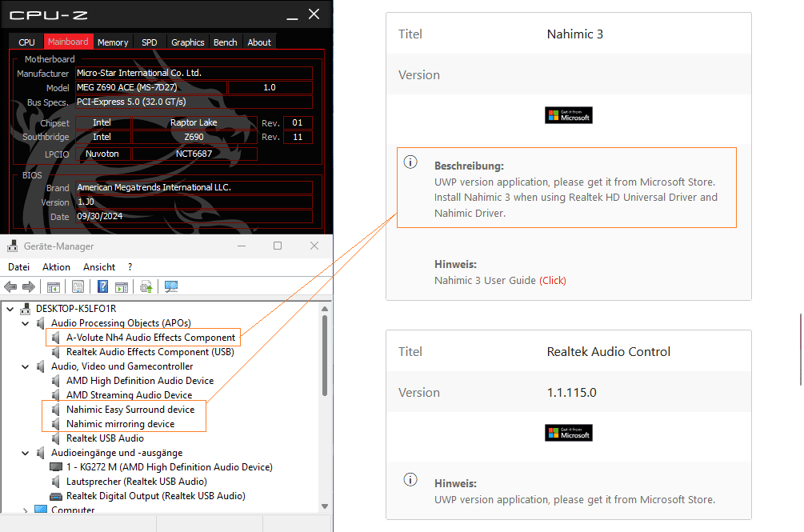Select the Audioeingänge und -ausgänge label
Image resolution: width=804 pixels, height=532 pixels.
coord(117,453)
